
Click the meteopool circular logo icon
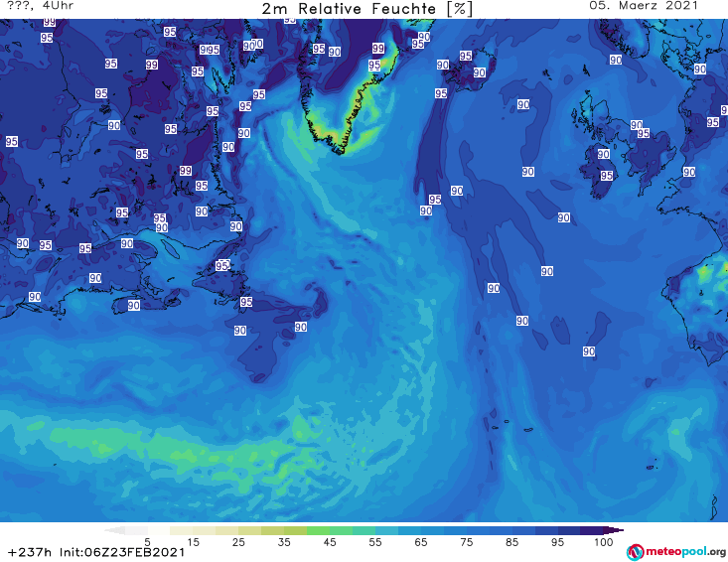635,552
